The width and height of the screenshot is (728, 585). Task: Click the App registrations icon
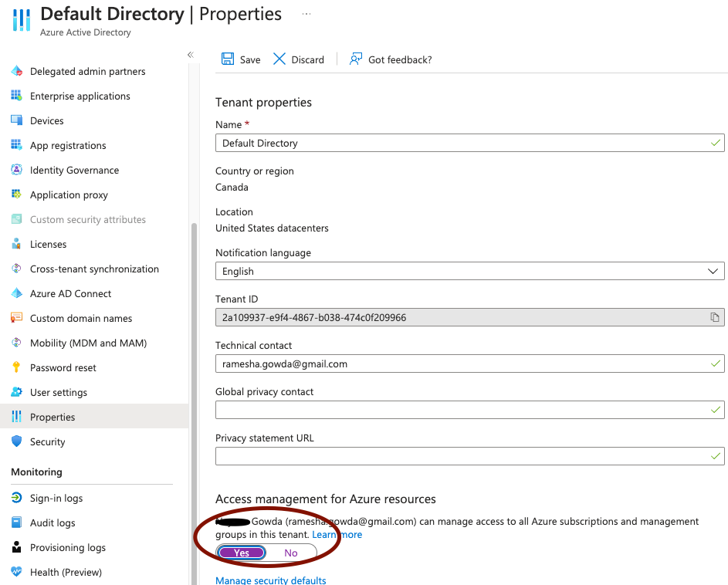pyautogui.click(x=17, y=145)
